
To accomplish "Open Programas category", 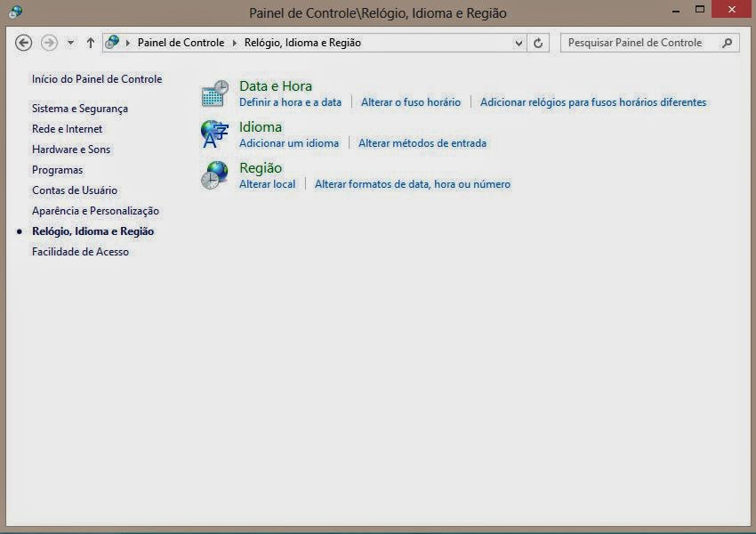I will (58, 170).
